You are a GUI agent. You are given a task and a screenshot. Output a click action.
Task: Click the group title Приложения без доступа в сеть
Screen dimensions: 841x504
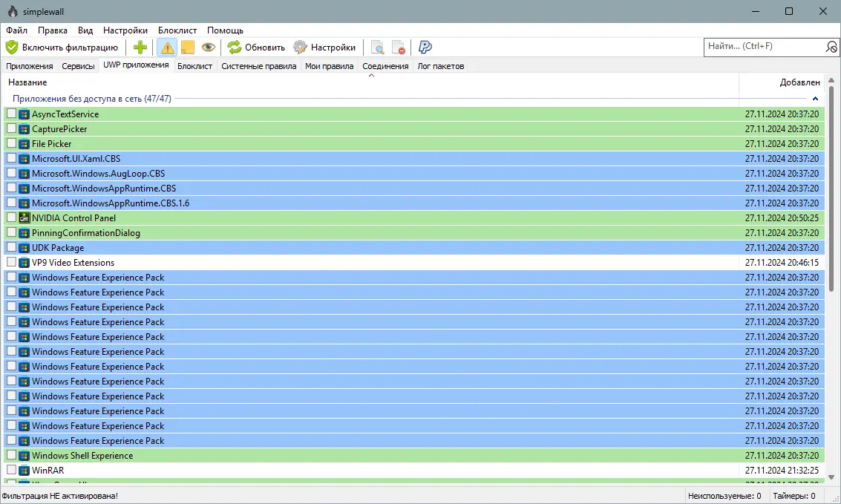(x=92, y=99)
